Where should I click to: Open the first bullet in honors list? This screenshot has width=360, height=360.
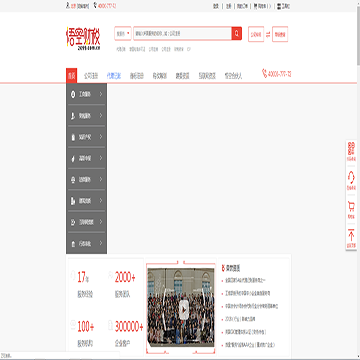point(245,281)
